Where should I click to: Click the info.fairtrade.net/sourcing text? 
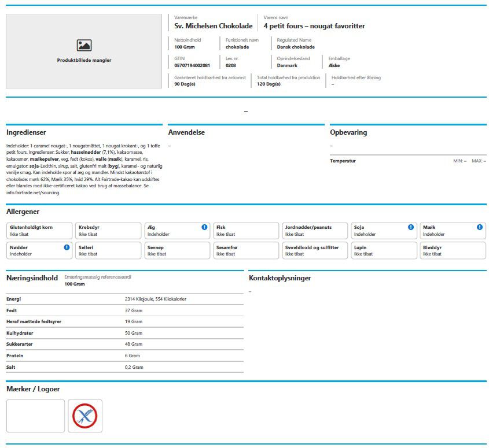coord(33,192)
